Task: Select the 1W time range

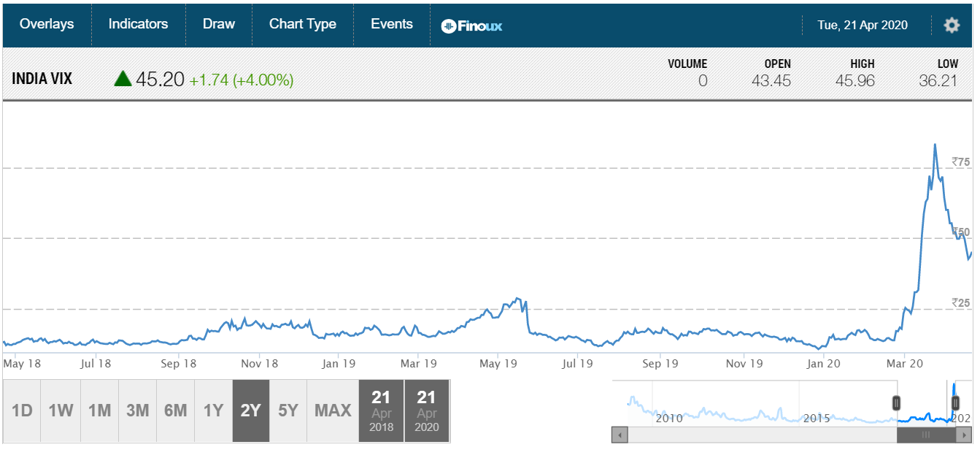Action: click(x=61, y=411)
